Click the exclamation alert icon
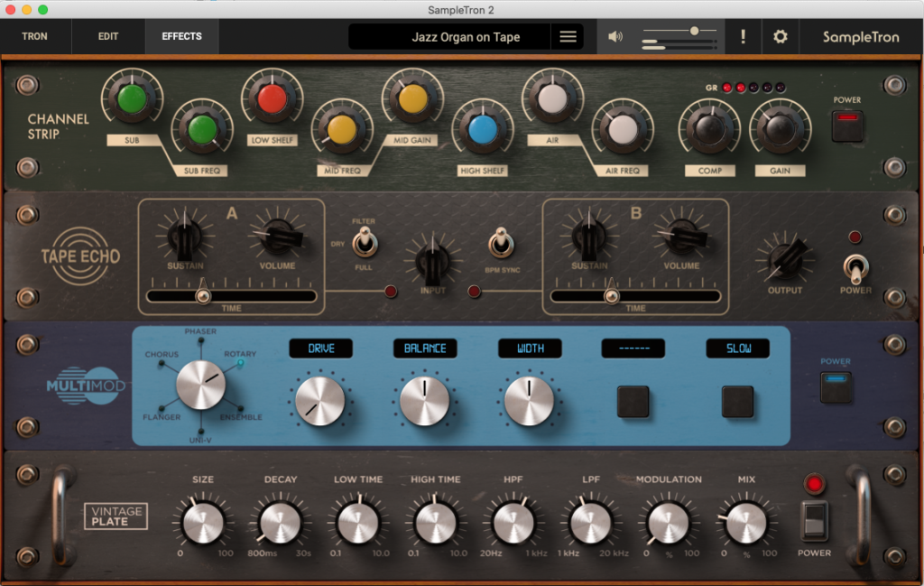Viewport: 924px width, 586px height. [743, 37]
